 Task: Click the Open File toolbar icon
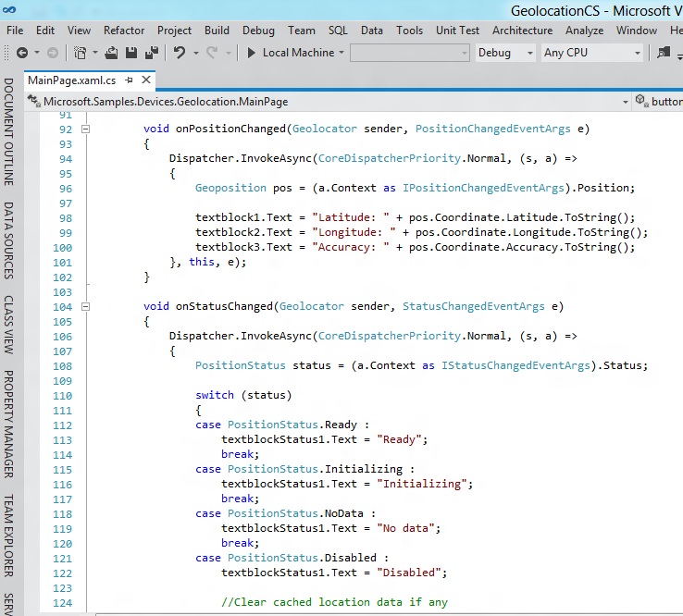point(111,53)
